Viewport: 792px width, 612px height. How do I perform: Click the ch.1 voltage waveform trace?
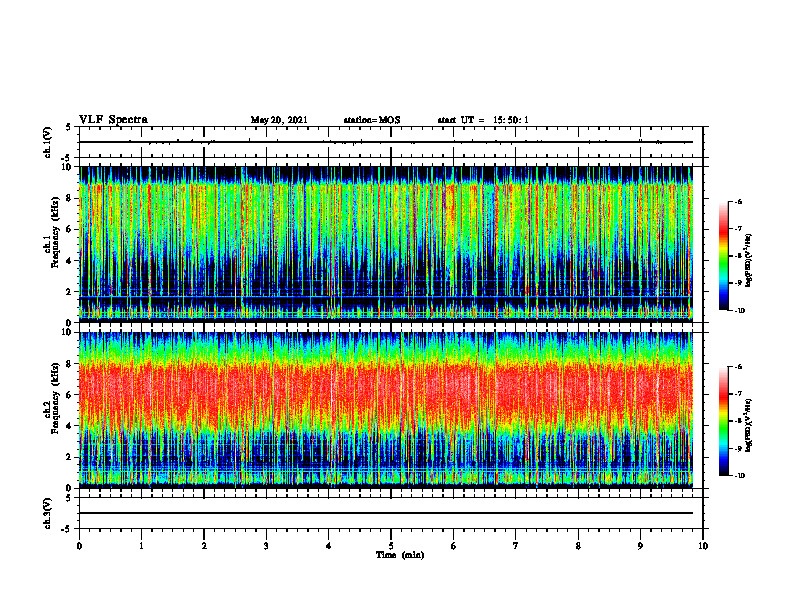[x=386, y=142]
